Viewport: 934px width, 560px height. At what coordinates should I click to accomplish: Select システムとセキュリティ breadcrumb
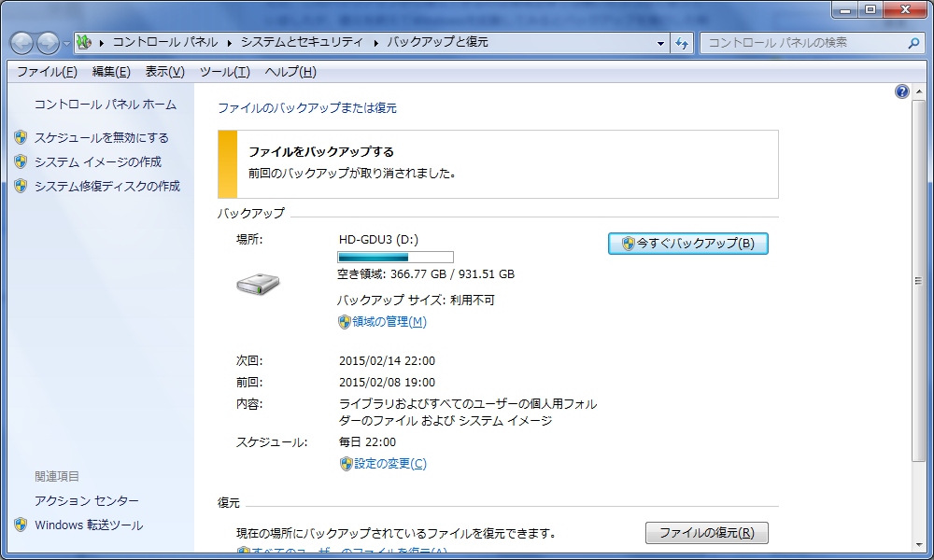click(x=302, y=42)
